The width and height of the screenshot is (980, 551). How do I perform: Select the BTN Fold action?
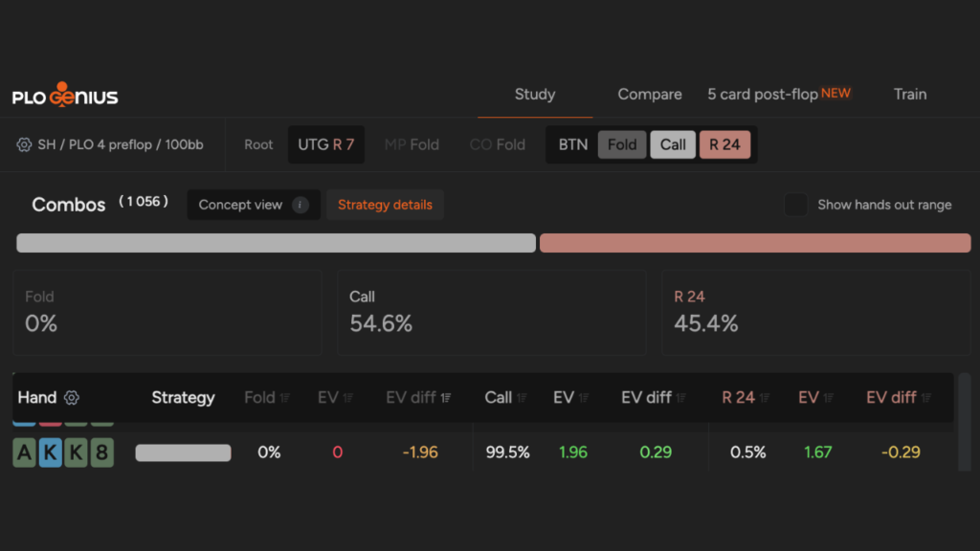[622, 145]
